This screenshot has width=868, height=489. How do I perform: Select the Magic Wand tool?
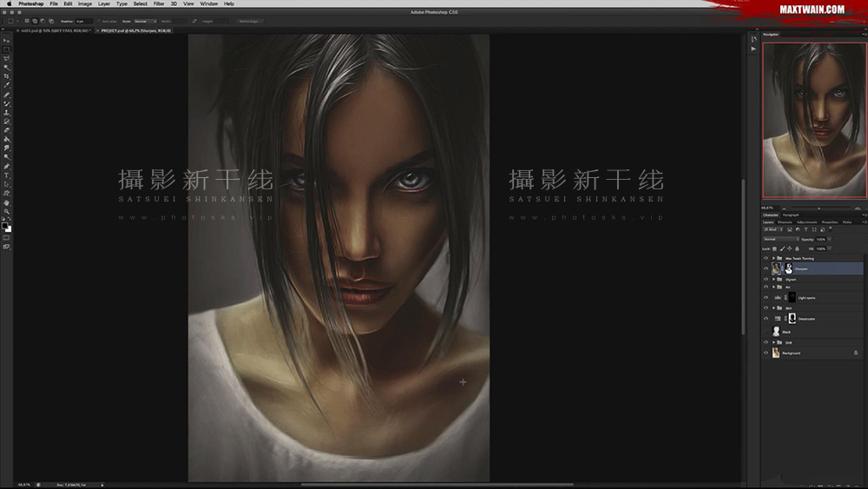pos(7,67)
